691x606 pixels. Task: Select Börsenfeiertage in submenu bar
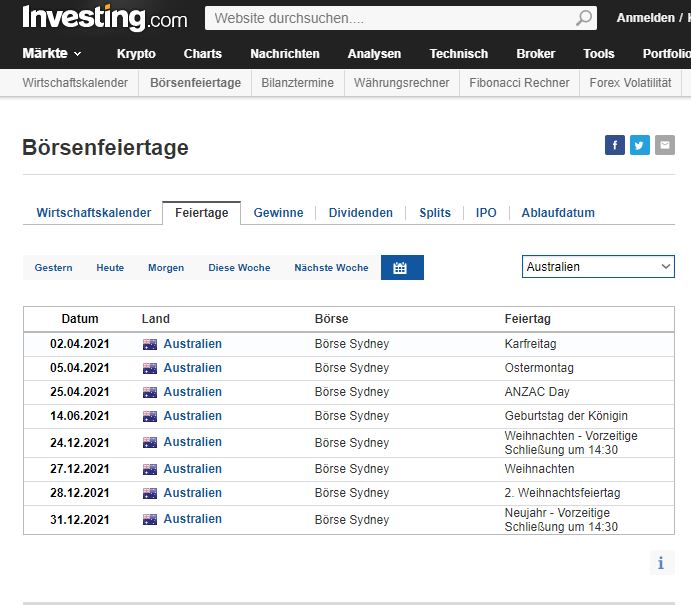pos(195,82)
